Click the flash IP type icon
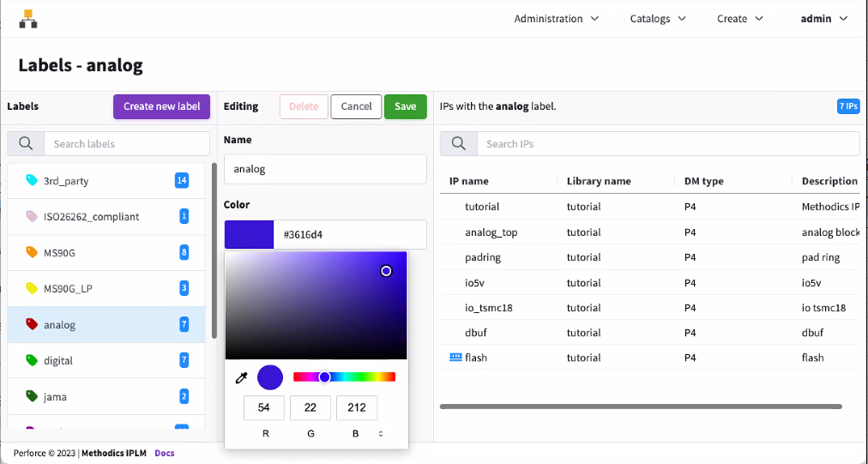 pyautogui.click(x=455, y=358)
